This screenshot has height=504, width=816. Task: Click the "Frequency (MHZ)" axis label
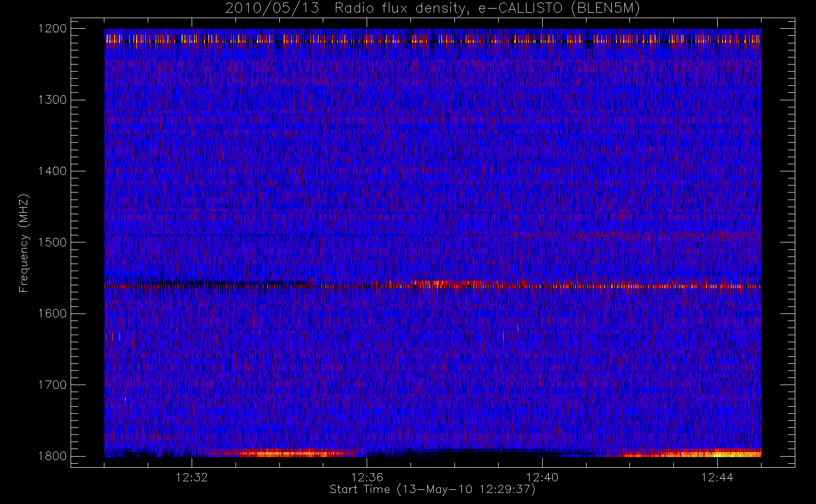click(24, 243)
